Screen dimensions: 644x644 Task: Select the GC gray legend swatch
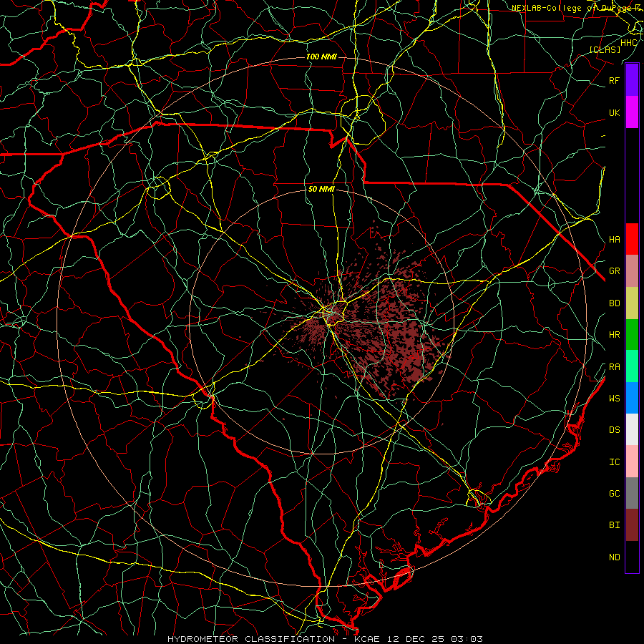(632, 493)
